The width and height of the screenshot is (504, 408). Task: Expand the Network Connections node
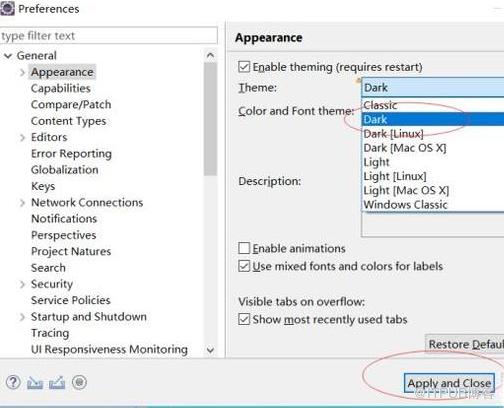[x=22, y=203]
